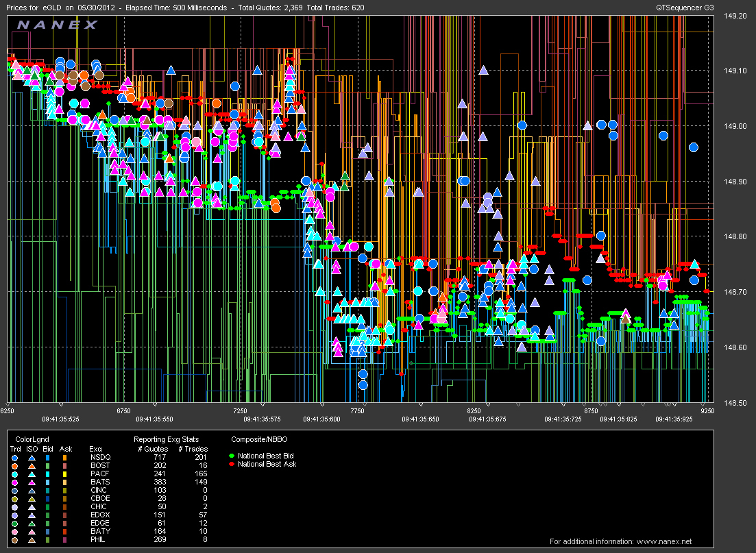Click the PHIL ask color swatch

[64, 539]
